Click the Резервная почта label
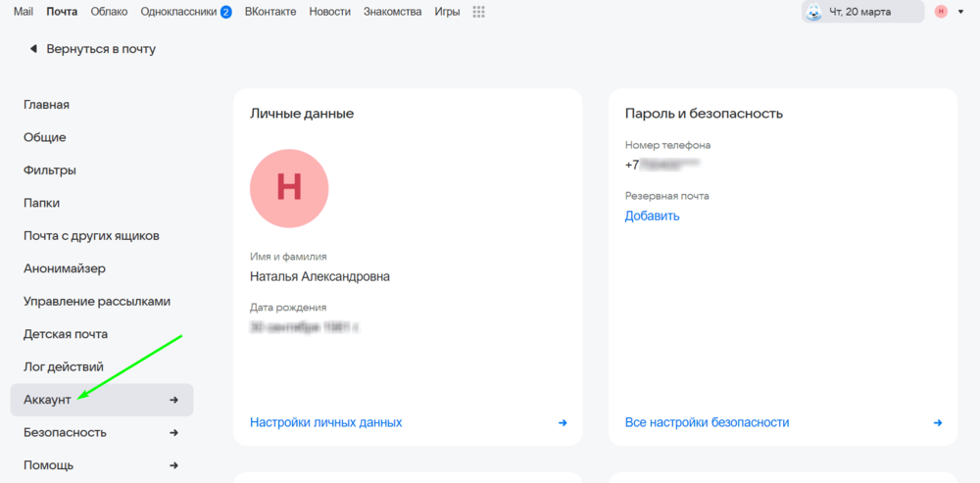 666,196
